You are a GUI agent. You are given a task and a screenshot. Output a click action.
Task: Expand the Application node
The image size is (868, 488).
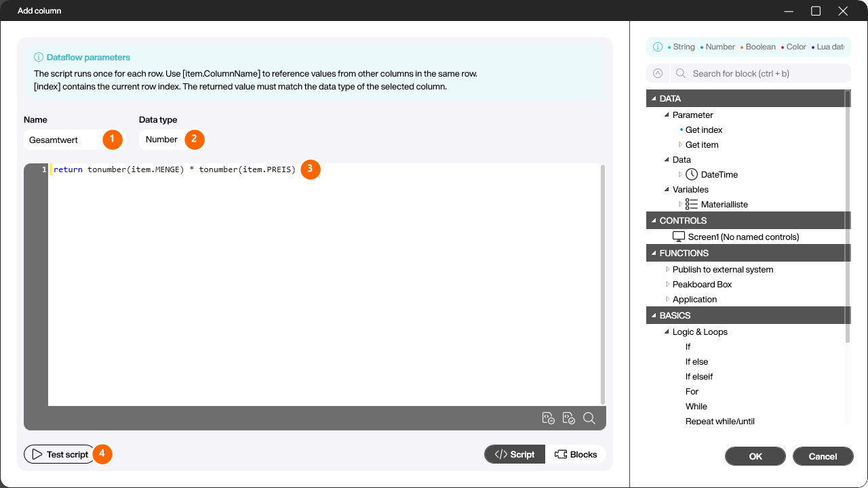(667, 299)
